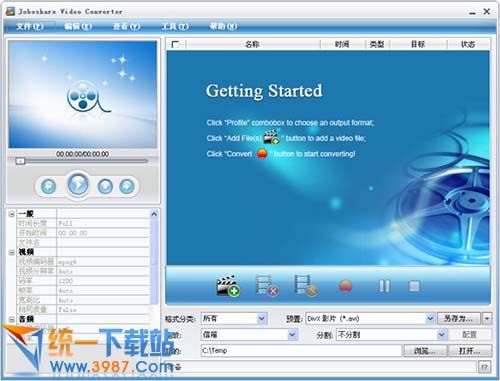500x381 pixels.
Task: Click the 文件名 property row
Action: point(83,242)
